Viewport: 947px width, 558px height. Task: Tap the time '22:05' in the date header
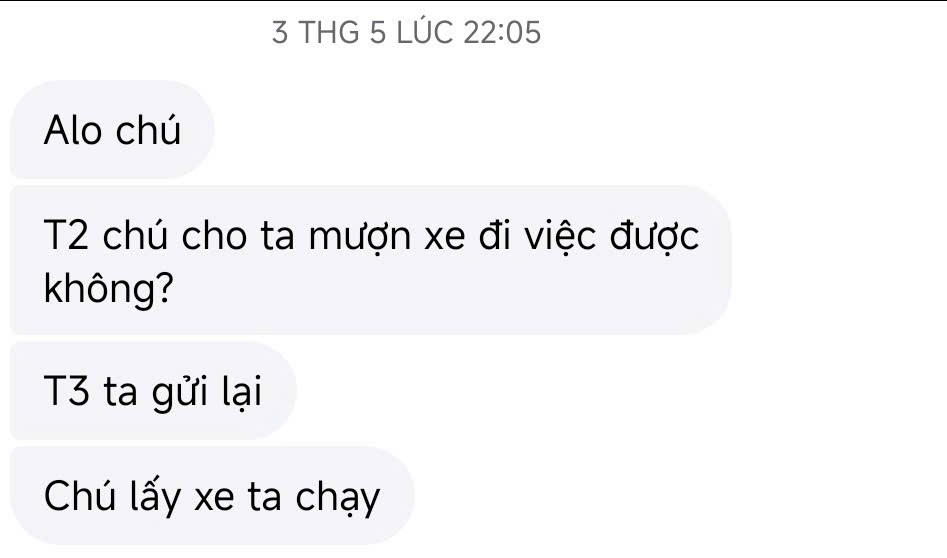(502, 33)
